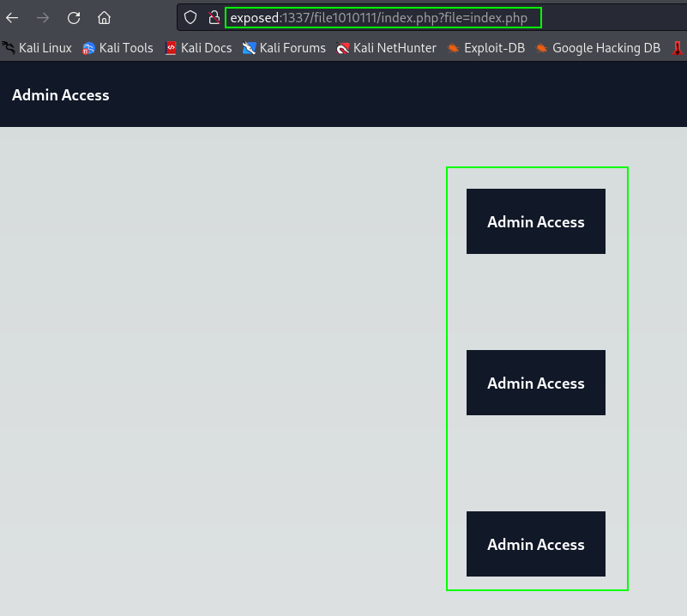Open the Kali NetHunter bookmark
The image size is (687, 616).
coord(386,48)
